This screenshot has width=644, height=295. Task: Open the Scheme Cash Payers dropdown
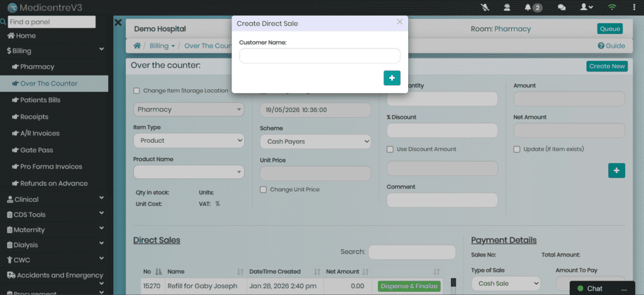click(316, 142)
